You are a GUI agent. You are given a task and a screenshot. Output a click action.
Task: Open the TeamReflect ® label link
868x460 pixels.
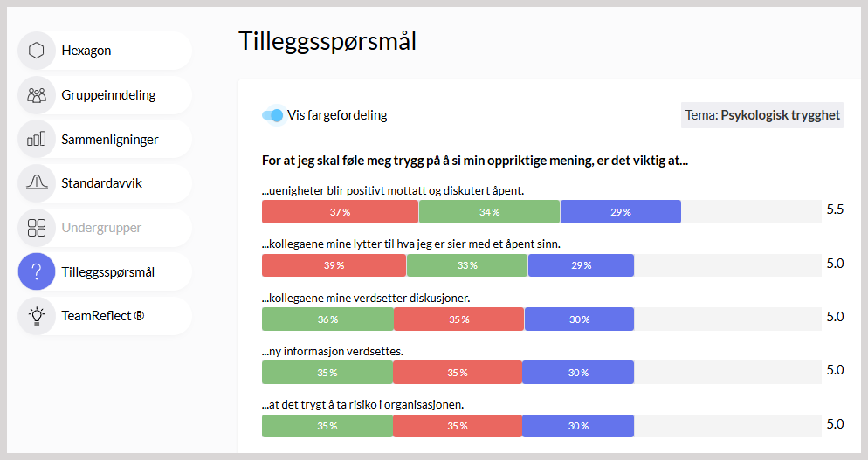(x=103, y=316)
